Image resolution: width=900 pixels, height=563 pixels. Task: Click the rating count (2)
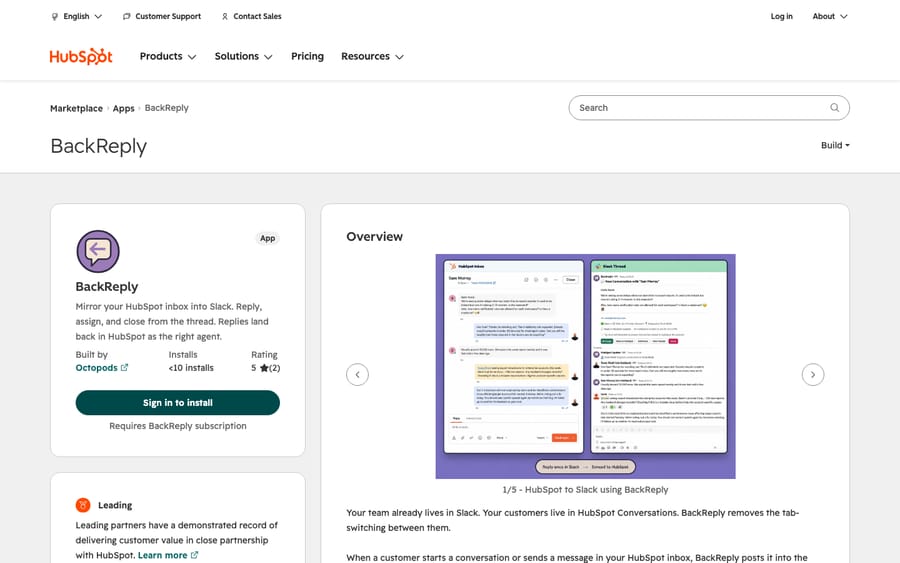click(x=274, y=368)
